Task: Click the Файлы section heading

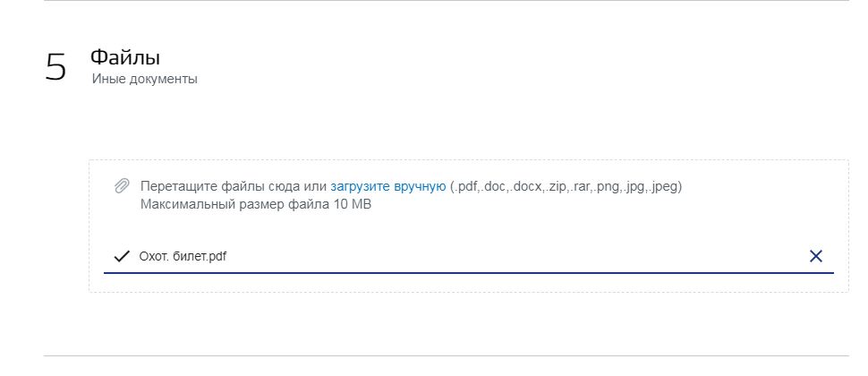Action: 124,58
